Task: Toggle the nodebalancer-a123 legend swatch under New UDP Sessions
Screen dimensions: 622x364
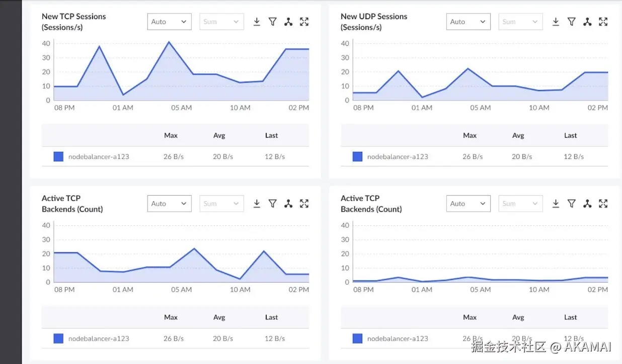Action: tap(357, 156)
